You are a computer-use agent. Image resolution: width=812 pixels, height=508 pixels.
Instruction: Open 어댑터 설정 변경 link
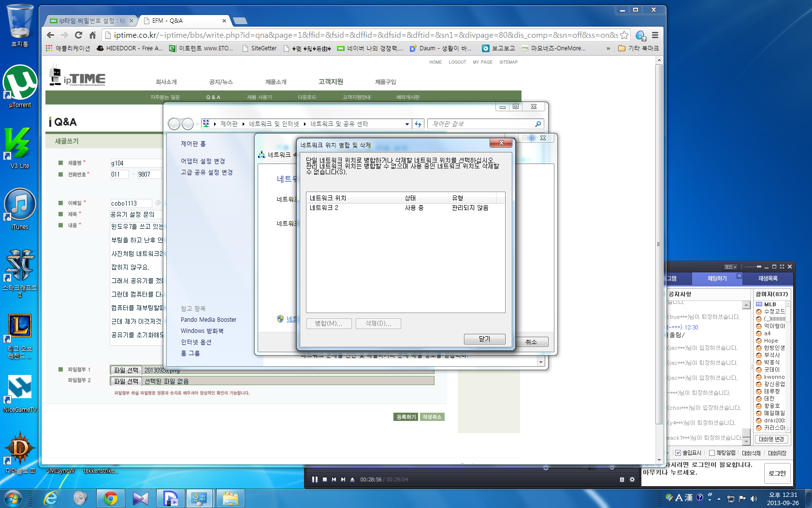click(203, 161)
